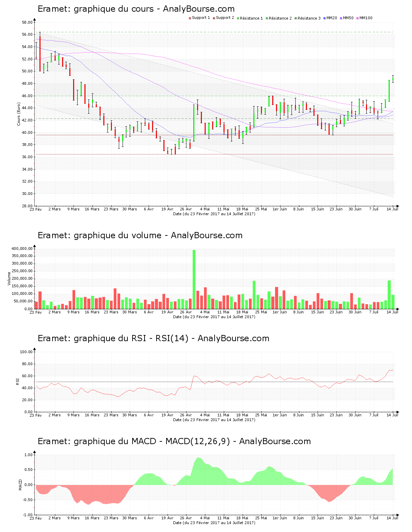Click the Résistance 1 legend color square
This screenshot has height=532, width=412.
238,18
